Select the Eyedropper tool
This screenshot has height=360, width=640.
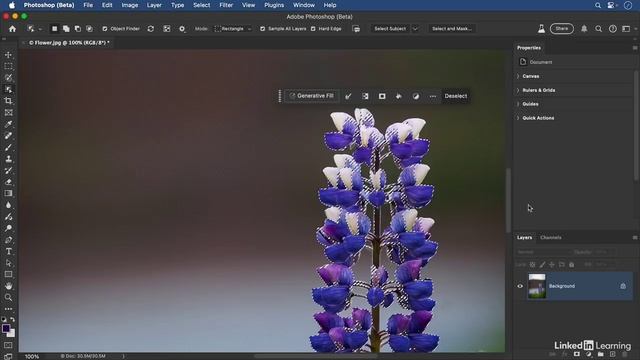(x=9, y=124)
